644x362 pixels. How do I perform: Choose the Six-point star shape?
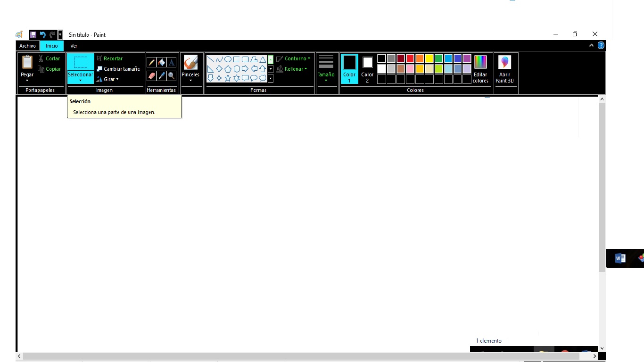click(x=237, y=78)
